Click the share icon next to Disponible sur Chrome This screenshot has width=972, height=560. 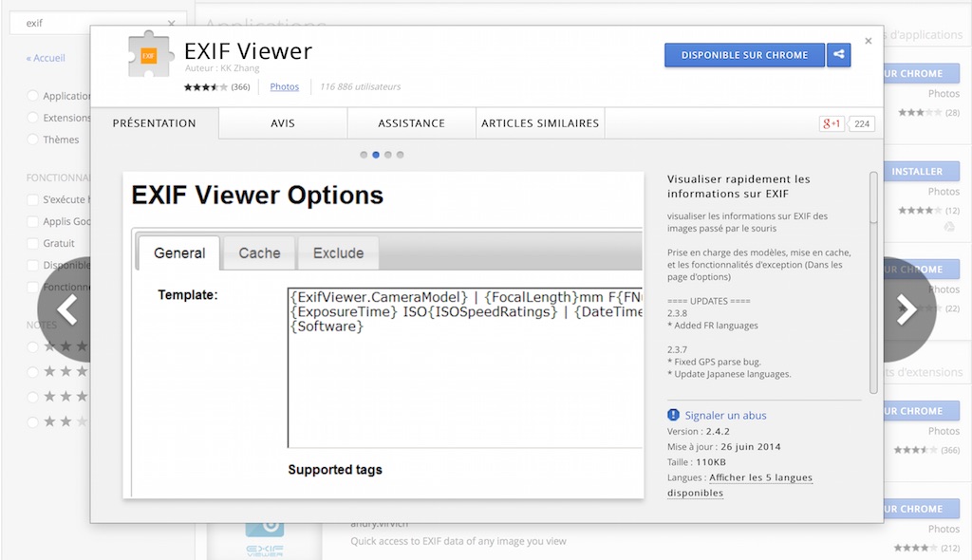coord(838,54)
